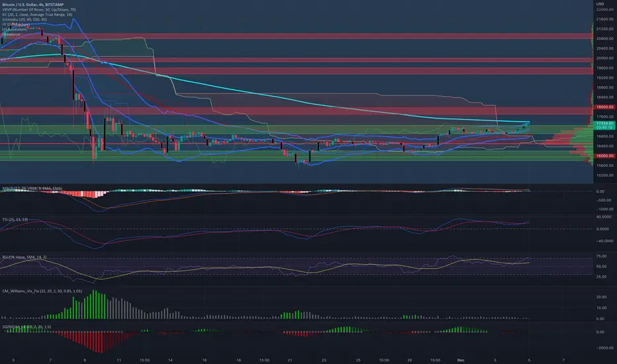Click the -40.0000 label on TSI scale
Image resolution: width=617 pixels, height=364 pixels.
click(x=604, y=241)
